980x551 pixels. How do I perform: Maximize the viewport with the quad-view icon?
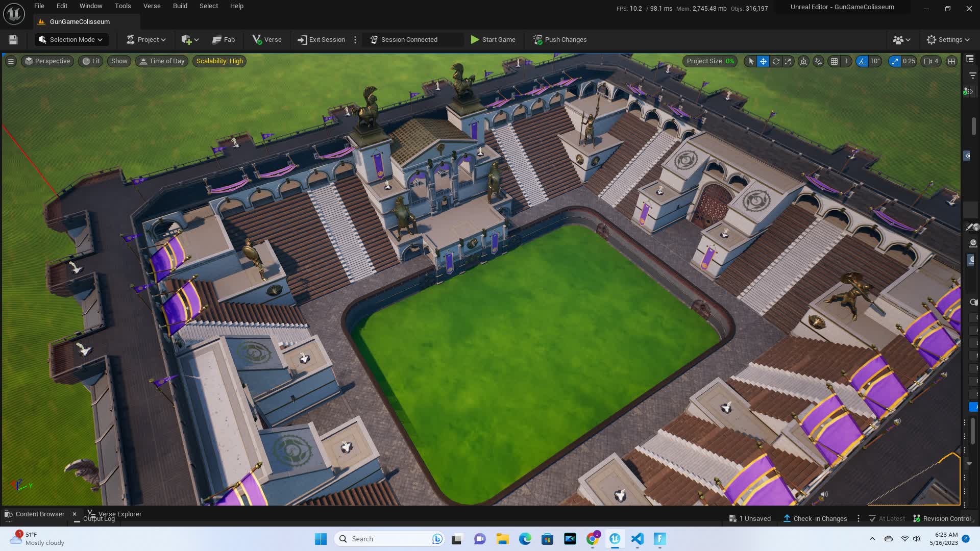(x=952, y=61)
